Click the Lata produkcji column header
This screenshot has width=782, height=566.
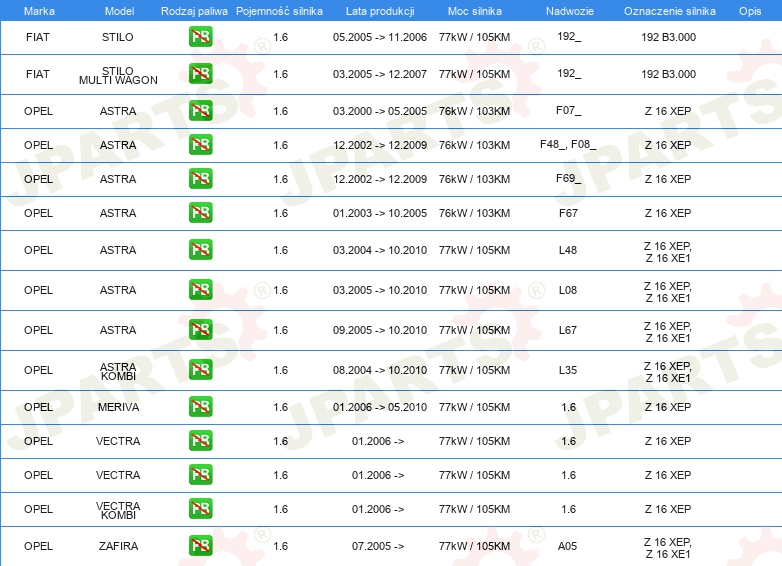coord(380,11)
